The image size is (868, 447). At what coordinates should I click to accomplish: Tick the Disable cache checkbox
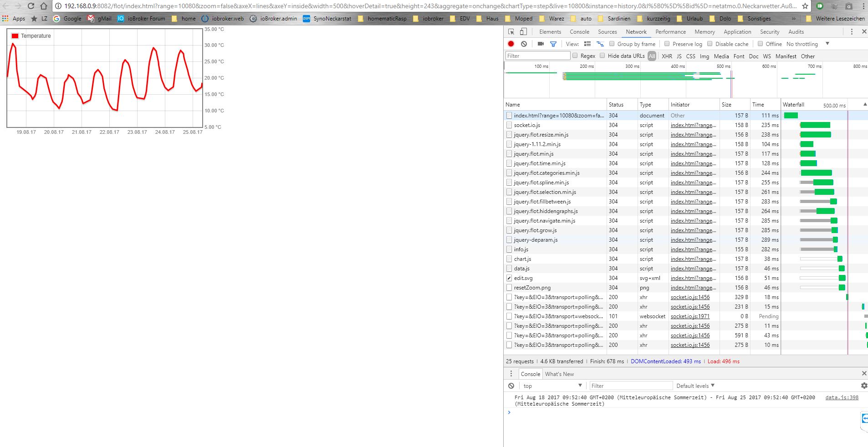pos(710,44)
